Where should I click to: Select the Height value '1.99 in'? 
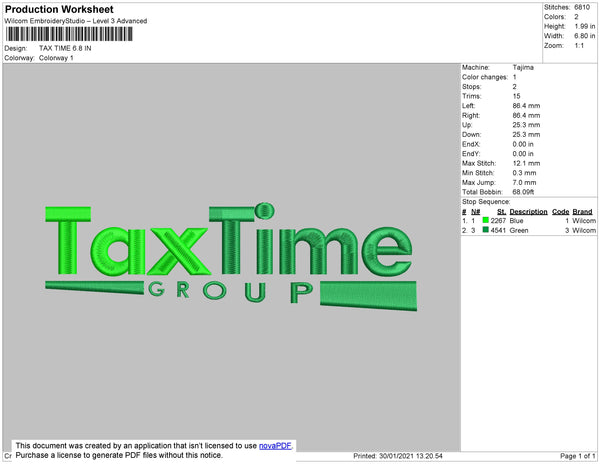point(585,26)
